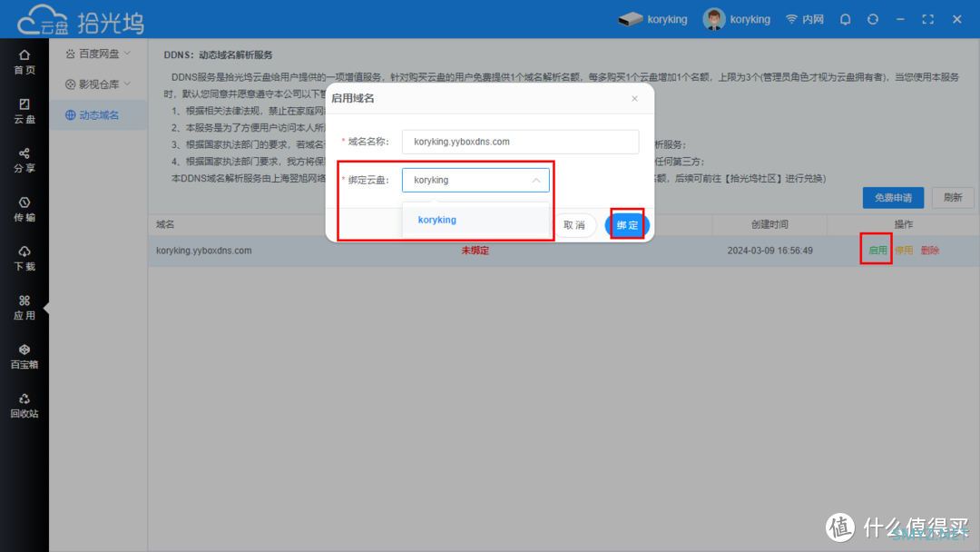Click the 拾光坞 cloud logo
The width and height of the screenshot is (980, 552).
[x=80, y=21]
